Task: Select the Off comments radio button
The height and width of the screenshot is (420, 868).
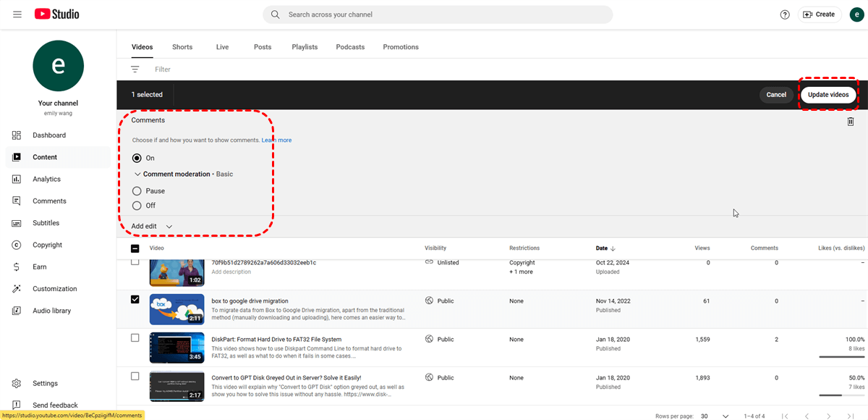Action: coord(137,206)
